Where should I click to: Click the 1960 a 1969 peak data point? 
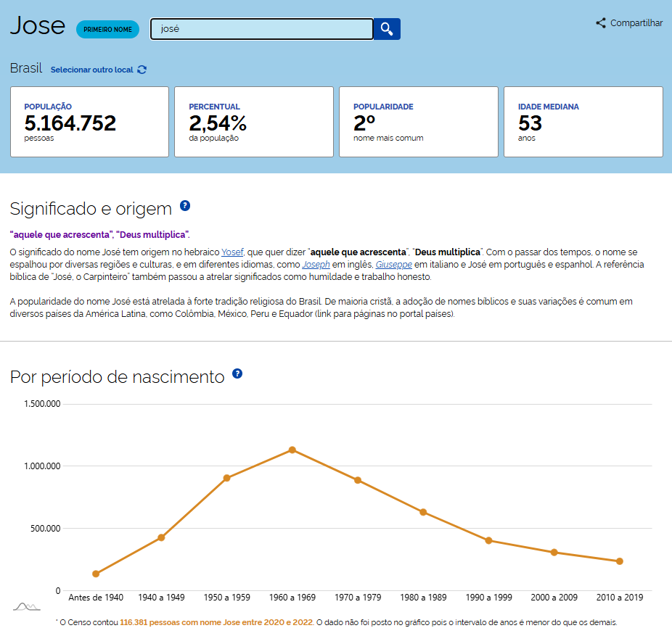[x=292, y=450]
